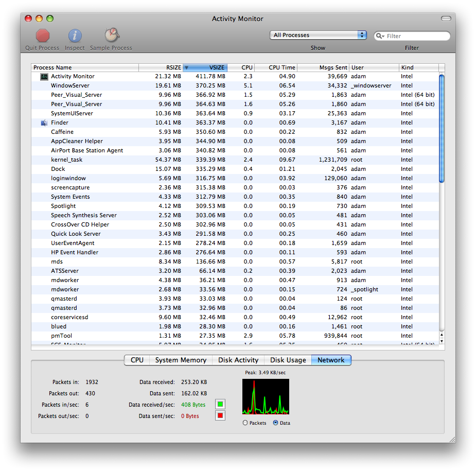Select the mdworker row owned by _spotlight
476x471 pixels.
coord(235,289)
